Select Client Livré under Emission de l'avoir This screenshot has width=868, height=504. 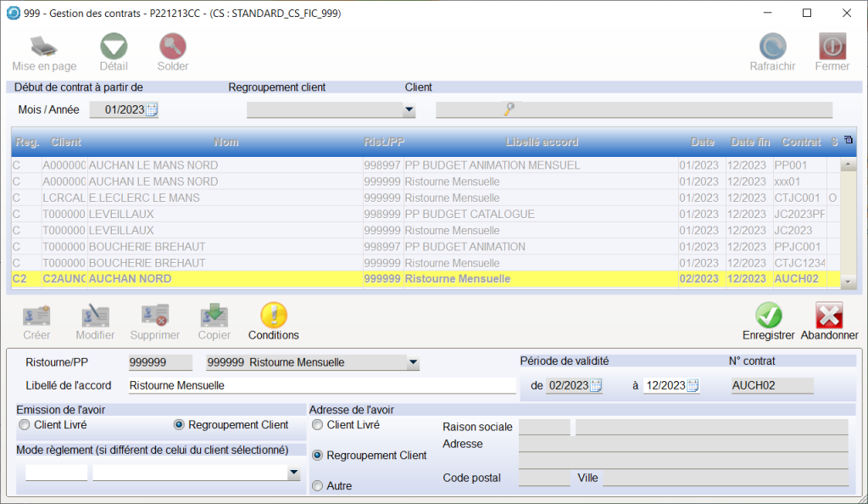[24, 424]
